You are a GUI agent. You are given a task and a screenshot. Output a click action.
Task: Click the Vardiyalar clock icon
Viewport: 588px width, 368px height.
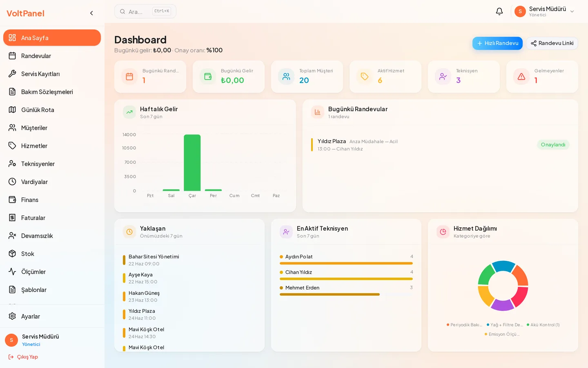12,182
